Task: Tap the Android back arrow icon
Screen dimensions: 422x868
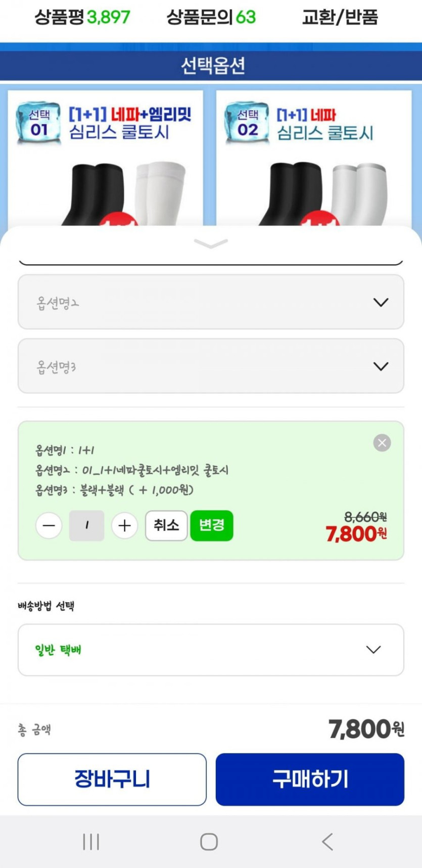Action: tap(327, 842)
